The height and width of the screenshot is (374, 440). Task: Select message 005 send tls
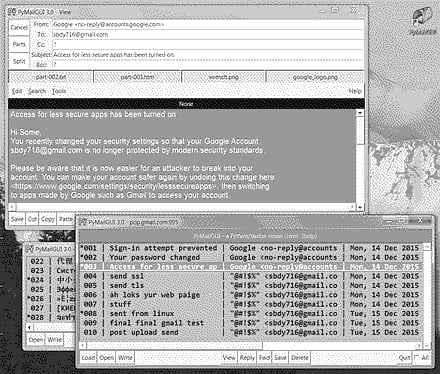tap(251, 285)
